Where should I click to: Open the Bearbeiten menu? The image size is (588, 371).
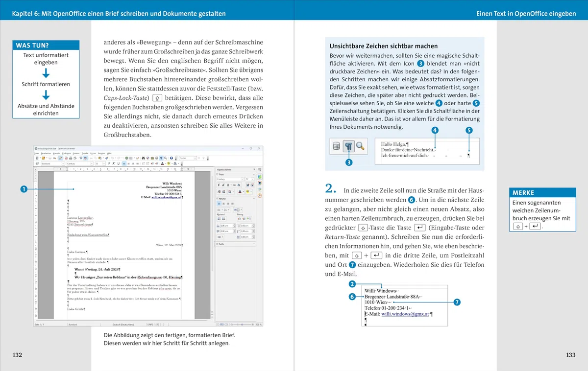pyautogui.click(x=46, y=153)
